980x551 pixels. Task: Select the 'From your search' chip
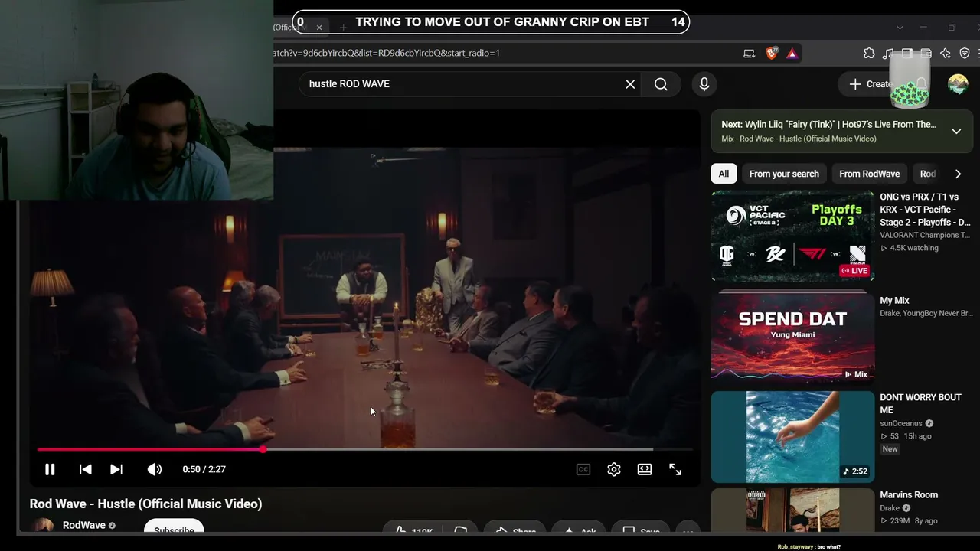pos(784,174)
